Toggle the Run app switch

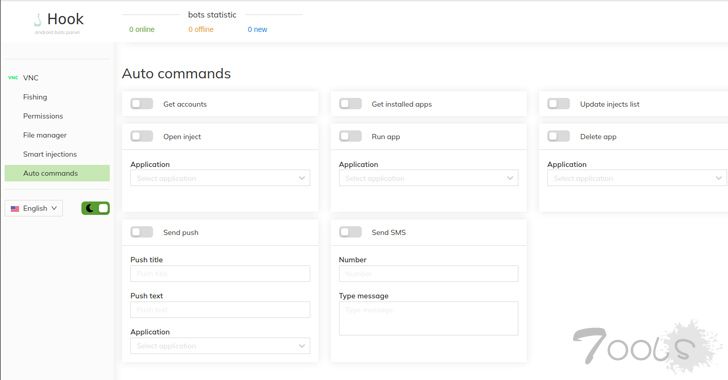(350, 136)
